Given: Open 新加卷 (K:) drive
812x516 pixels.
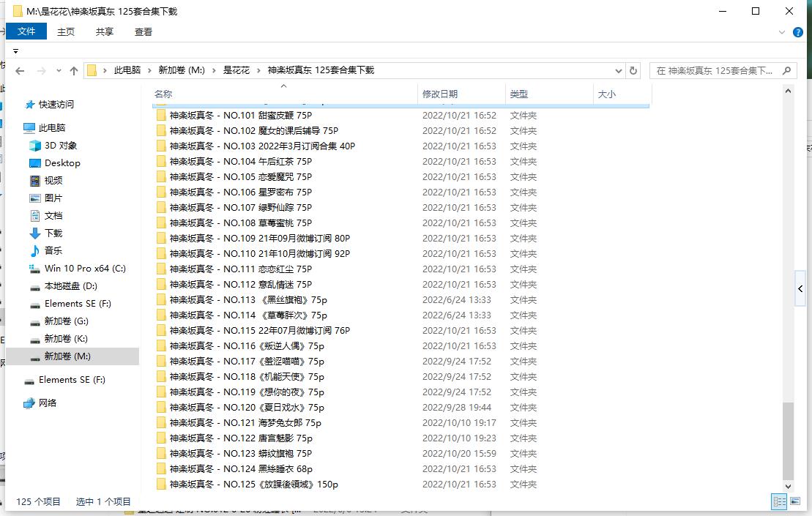Looking at the screenshot, I should [66, 339].
